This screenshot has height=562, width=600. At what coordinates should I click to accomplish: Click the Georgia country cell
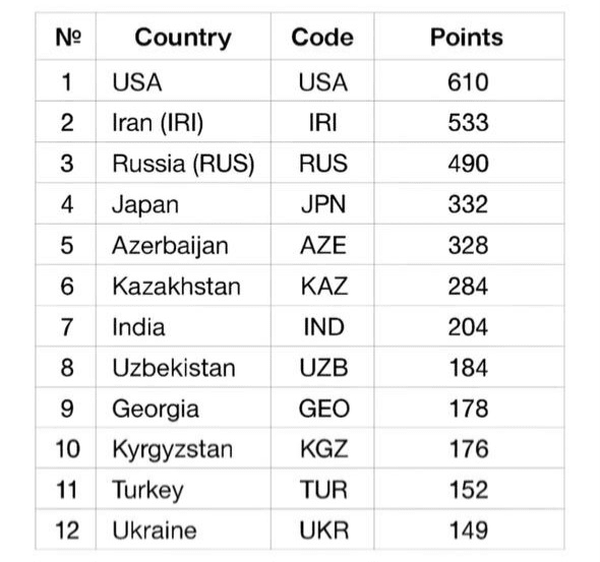(x=155, y=409)
